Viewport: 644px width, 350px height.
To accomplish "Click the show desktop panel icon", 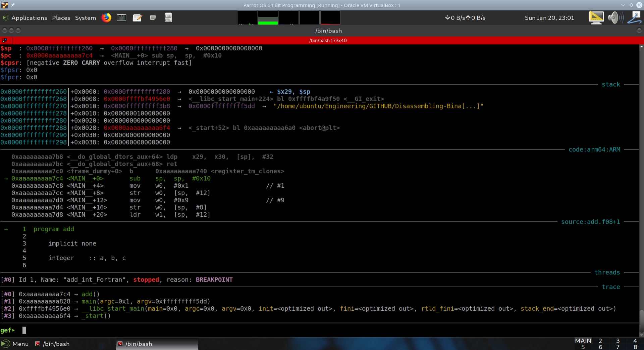I will tap(153, 17).
